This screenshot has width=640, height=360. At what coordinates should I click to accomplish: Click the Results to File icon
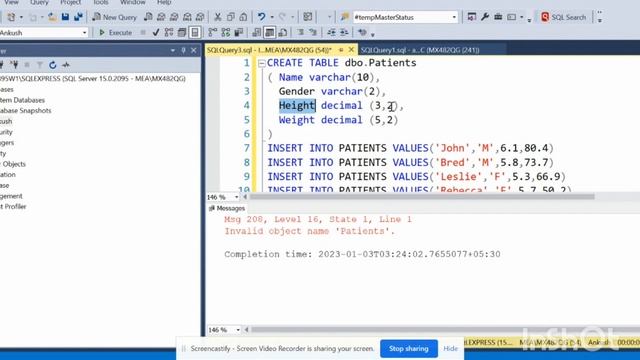coord(282,32)
